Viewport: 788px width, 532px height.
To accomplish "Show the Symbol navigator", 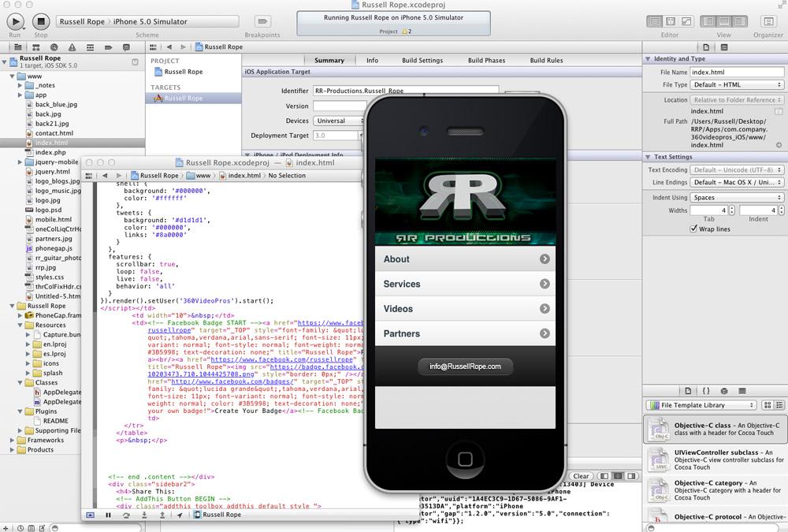I will coord(35,47).
